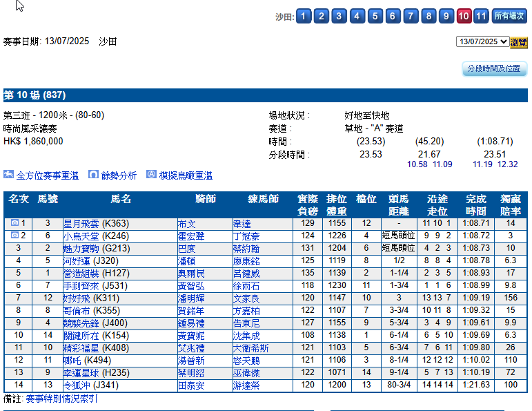This screenshot has width=532, height=411.
Task: Switch to the 所有場次 all races tab
Action: [x=509, y=16]
